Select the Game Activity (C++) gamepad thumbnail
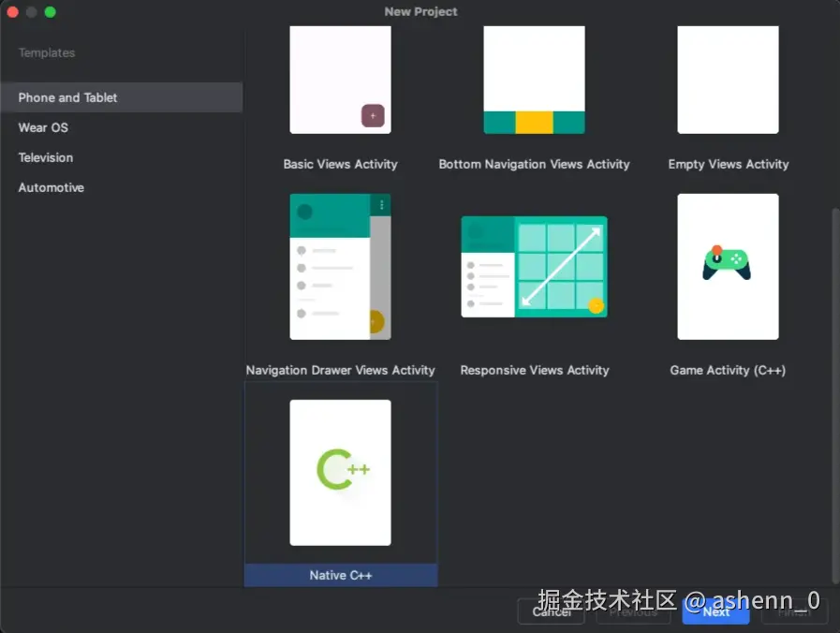Image resolution: width=840 pixels, height=633 pixels. (x=728, y=267)
